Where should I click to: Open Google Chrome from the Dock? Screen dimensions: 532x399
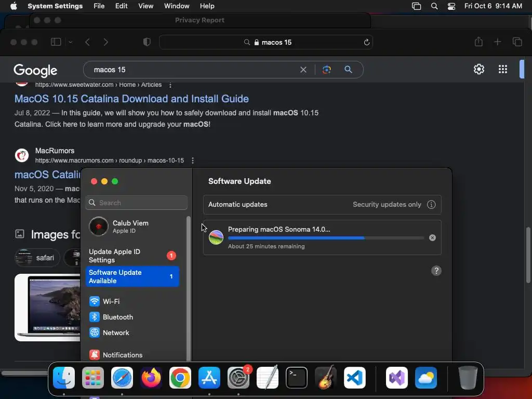pos(180,378)
